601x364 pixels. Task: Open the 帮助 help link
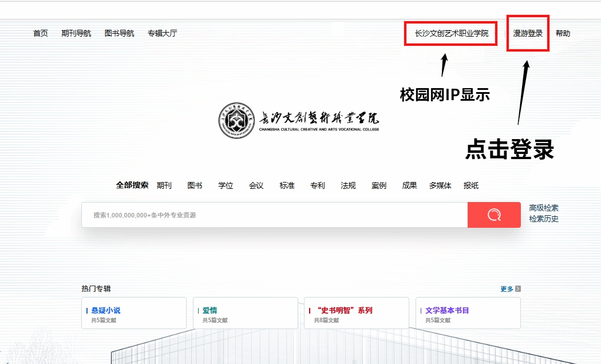(x=563, y=33)
